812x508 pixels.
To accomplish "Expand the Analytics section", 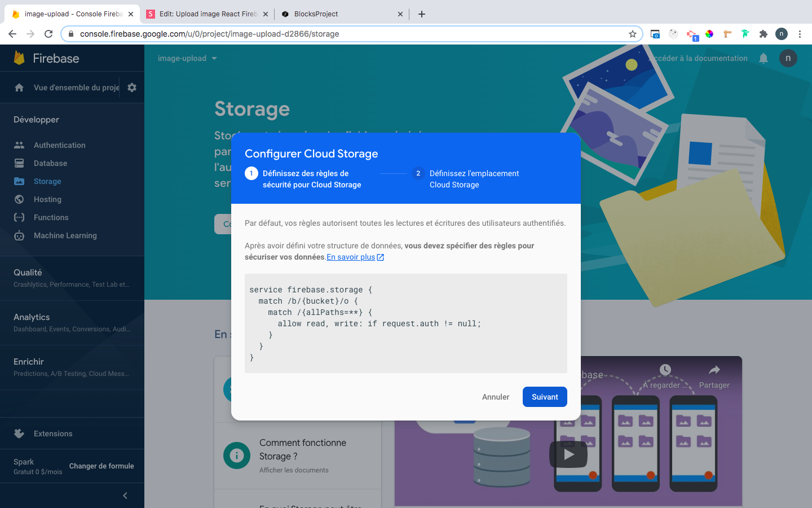I will 72,322.
